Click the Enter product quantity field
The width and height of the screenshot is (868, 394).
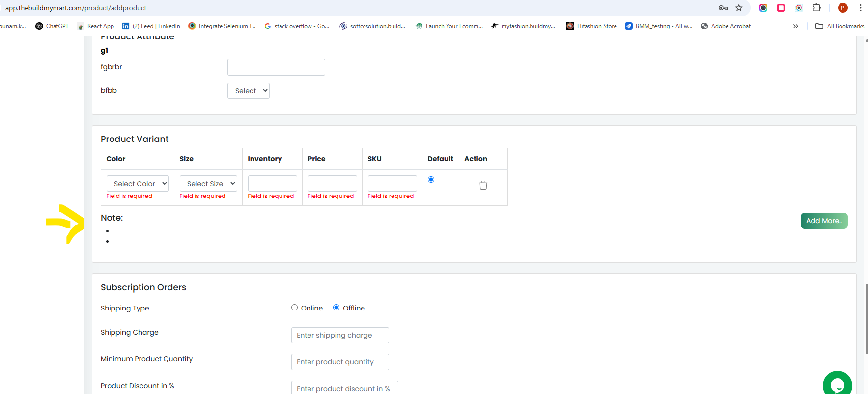340,362
